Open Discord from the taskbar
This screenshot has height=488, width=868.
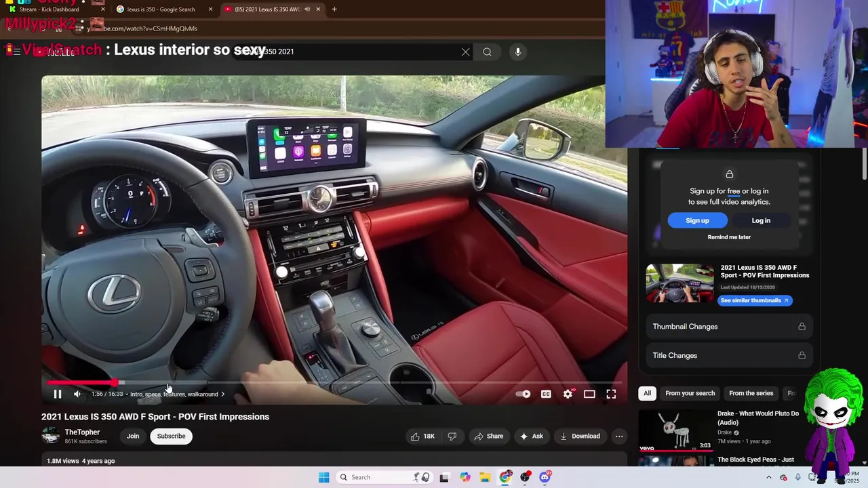pyautogui.click(x=545, y=477)
